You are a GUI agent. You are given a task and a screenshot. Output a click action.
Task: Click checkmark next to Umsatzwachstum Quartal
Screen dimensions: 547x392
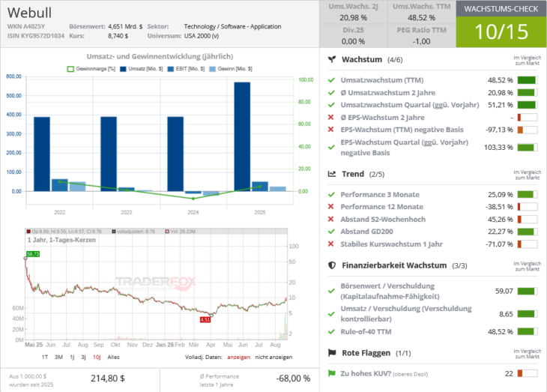click(331, 105)
